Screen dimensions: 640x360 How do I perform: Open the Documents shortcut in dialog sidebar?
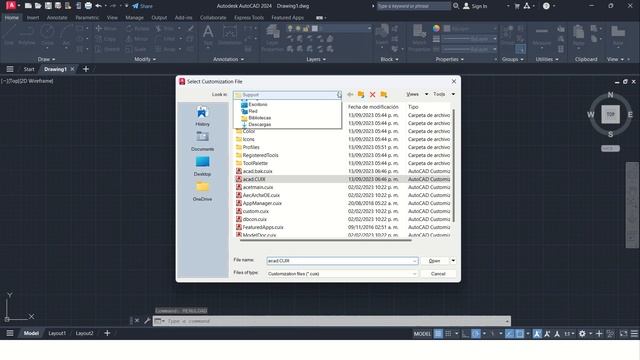point(202,141)
